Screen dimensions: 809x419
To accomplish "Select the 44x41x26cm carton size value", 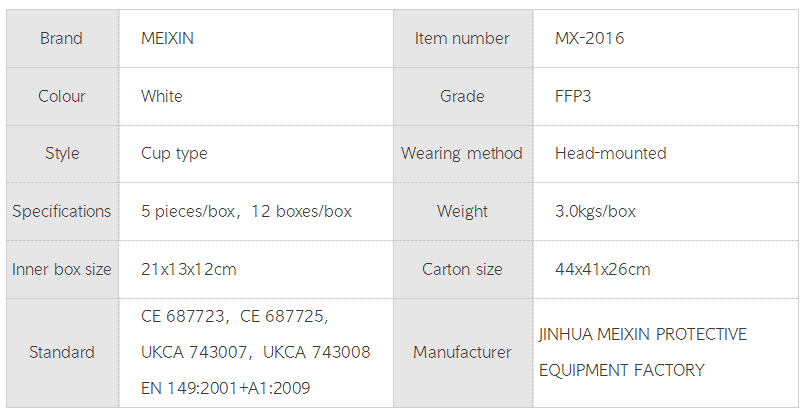I will point(603,270).
